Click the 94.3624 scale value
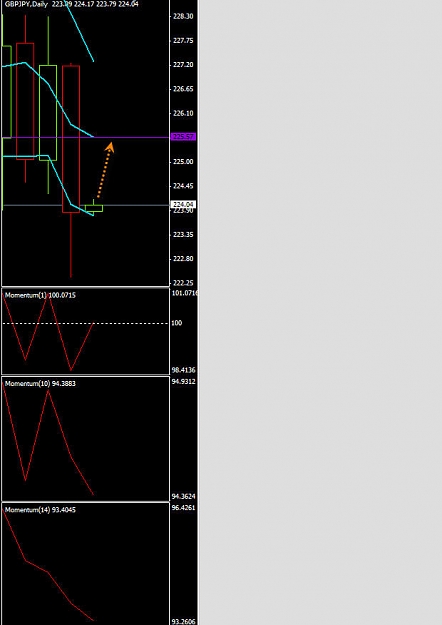 pos(184,497)
